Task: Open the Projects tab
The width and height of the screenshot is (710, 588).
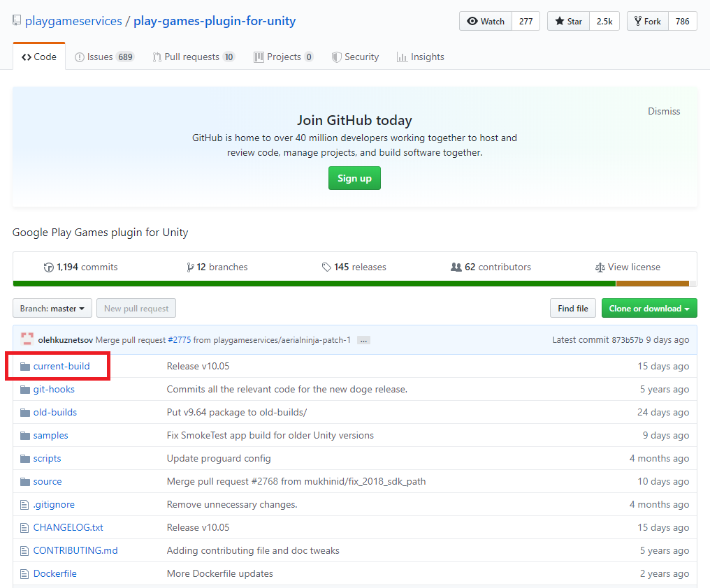Action: 284,57
